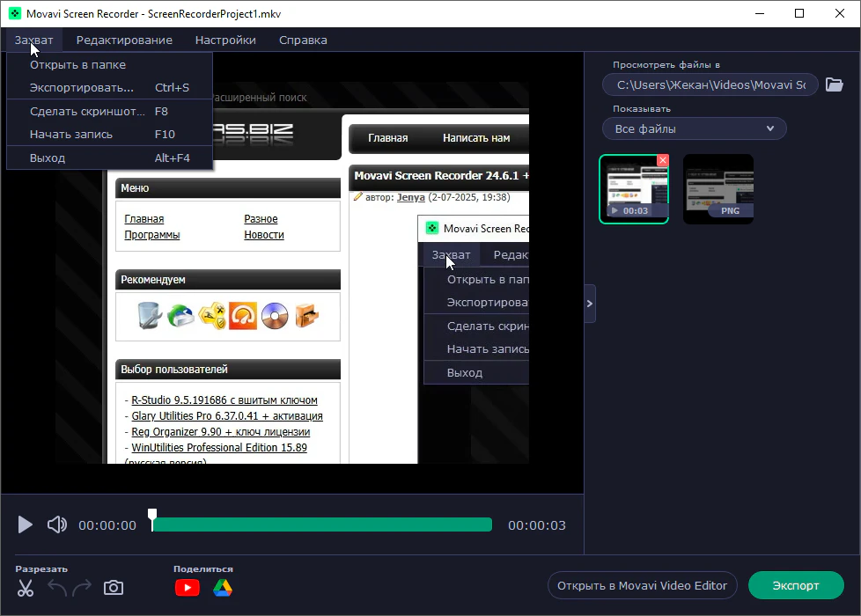Click the redo arrow icon
861x616 pixels.
(x=82, y=588)
